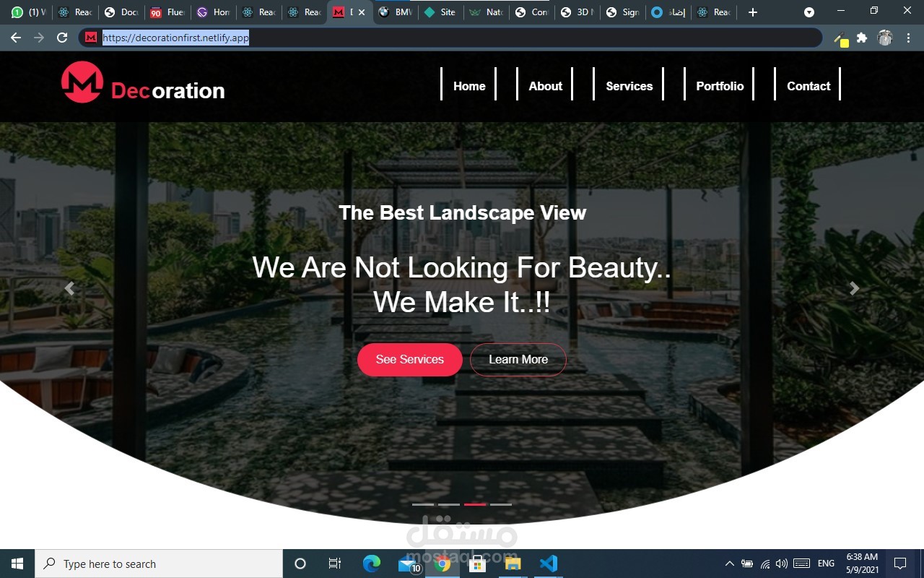Go back with the browser back arrow

click(x=16, y=38)
